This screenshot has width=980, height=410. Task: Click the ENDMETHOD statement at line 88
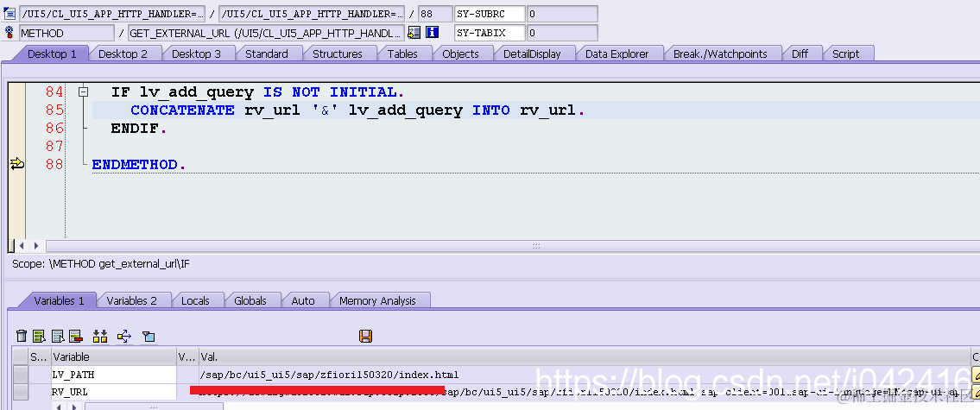click(139, 164)
